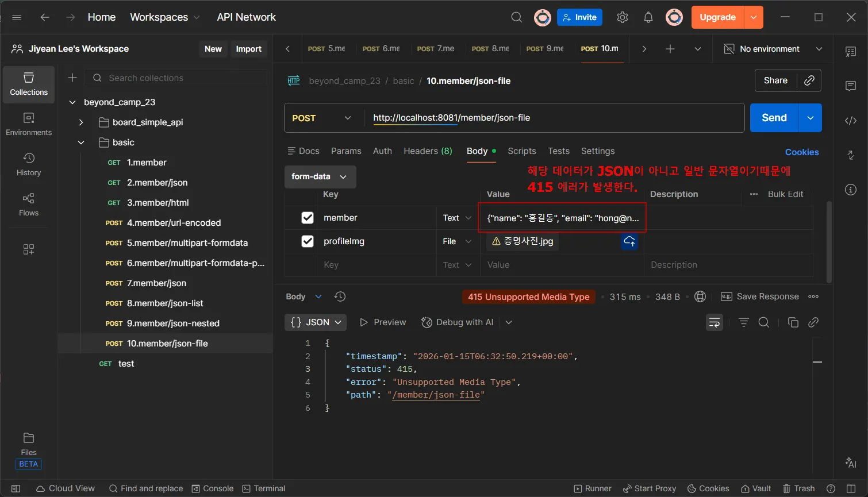This screenshot has width=868, height=497.
Task: Open user avatar next to Upgrade
Action: pyautogui.click(x=674, y=17)
